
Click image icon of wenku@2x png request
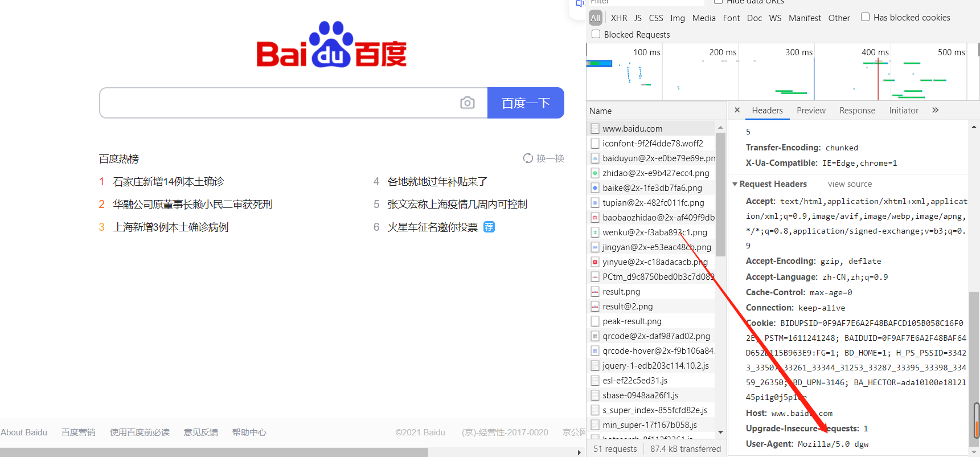click(x=595, y=232)
